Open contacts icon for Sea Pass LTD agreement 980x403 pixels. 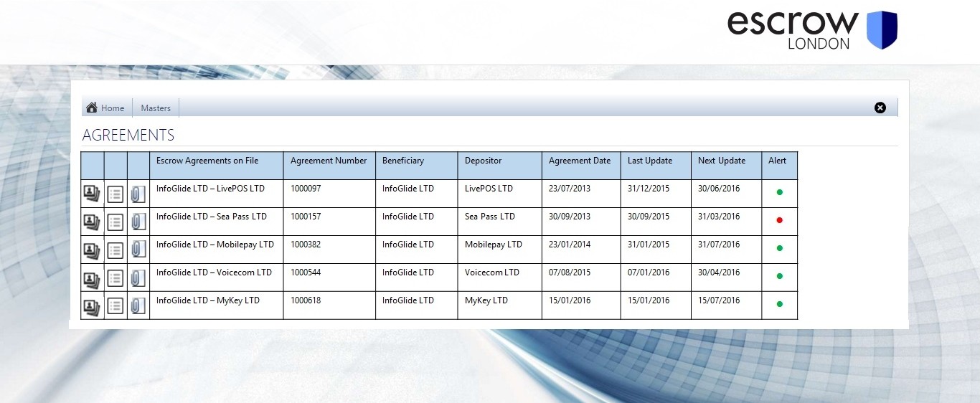tap(92, 222)
